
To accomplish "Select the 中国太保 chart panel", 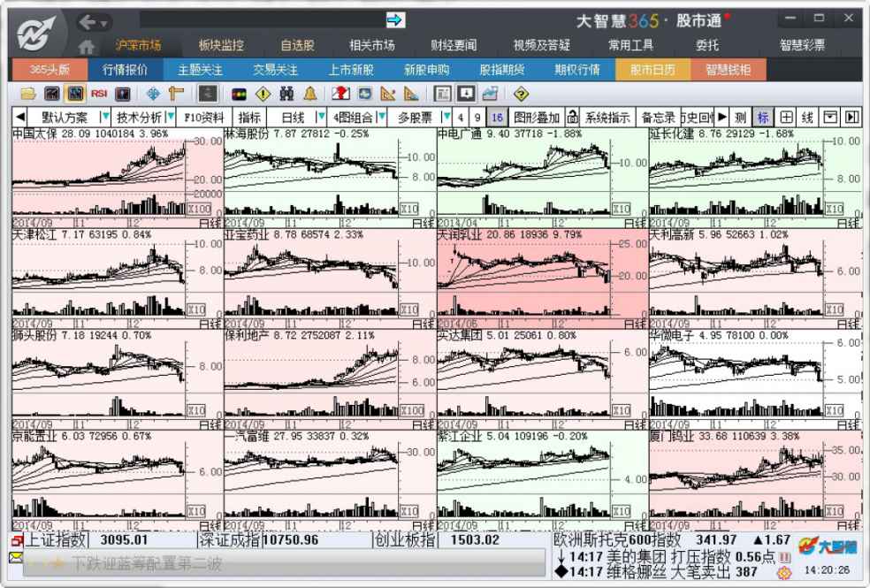I will (118, 179).
